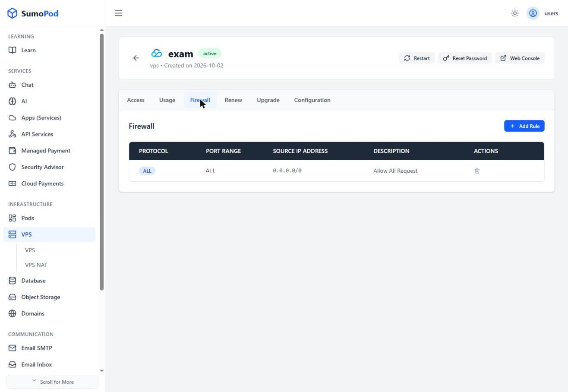Viewport: 568px width, 392px height.
Task: Restart the exam VPS
Action: [417, 58]
